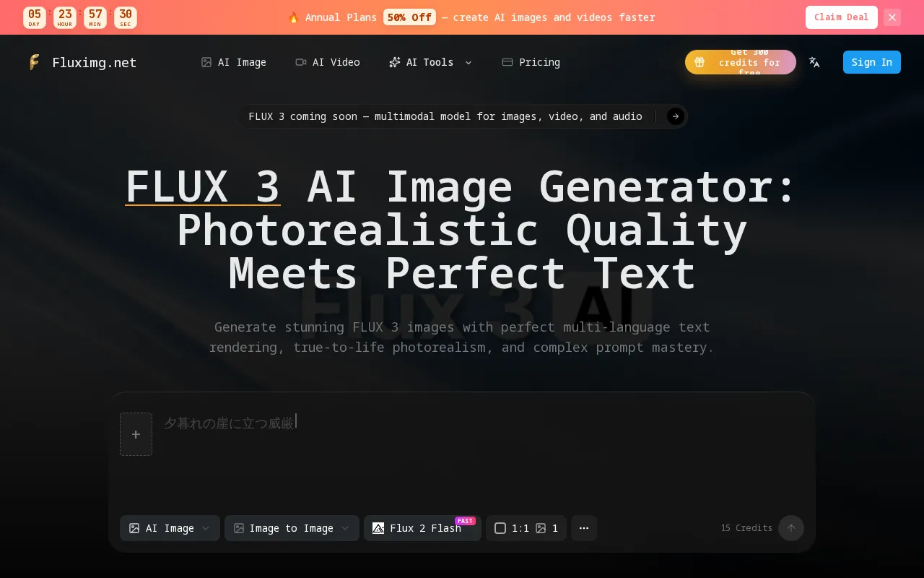Click the Pricing card icon
924x578 pixels.
click(507, 62)
